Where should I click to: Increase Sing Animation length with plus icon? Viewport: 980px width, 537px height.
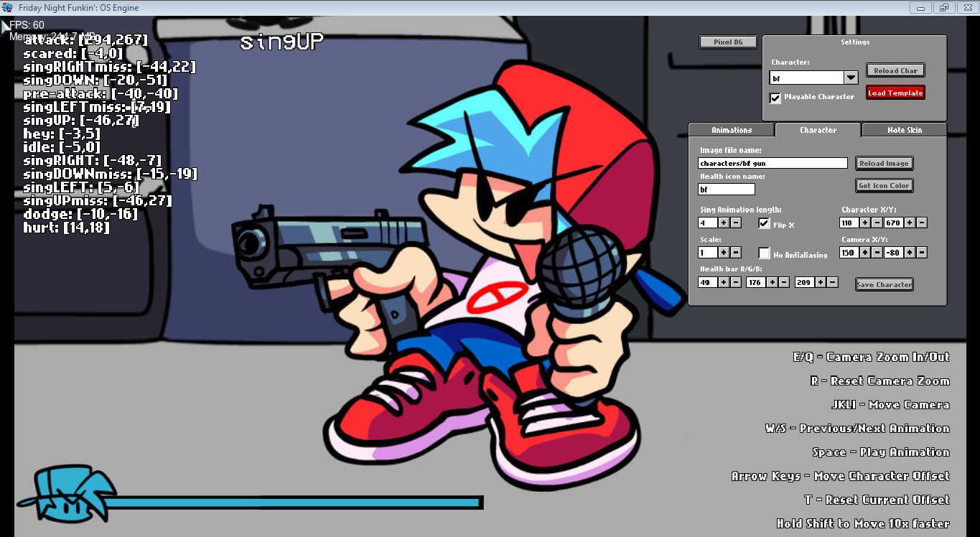[723, 223]
